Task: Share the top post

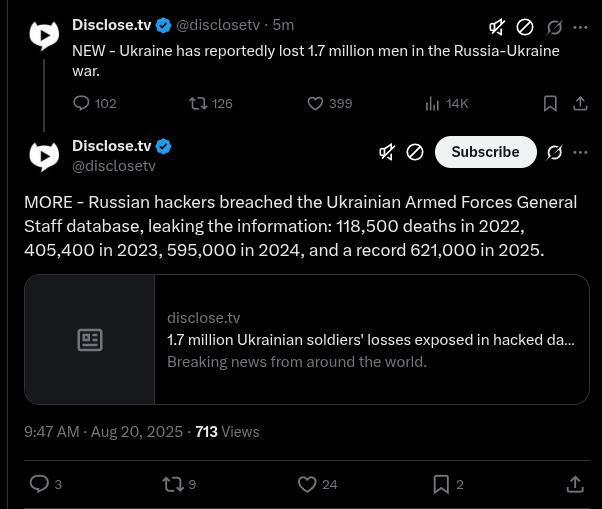Action: pyautogui.click(x=580, y=104)
